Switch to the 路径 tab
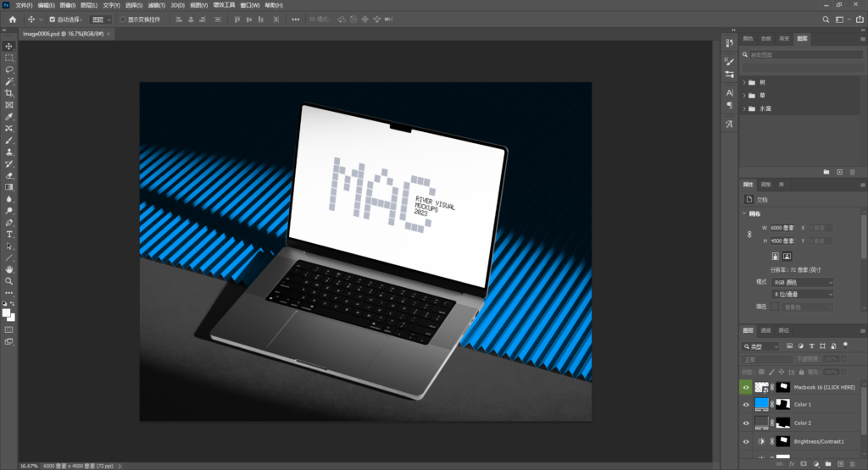The height and width of the screenshot is (470, 868). point(783,330)
